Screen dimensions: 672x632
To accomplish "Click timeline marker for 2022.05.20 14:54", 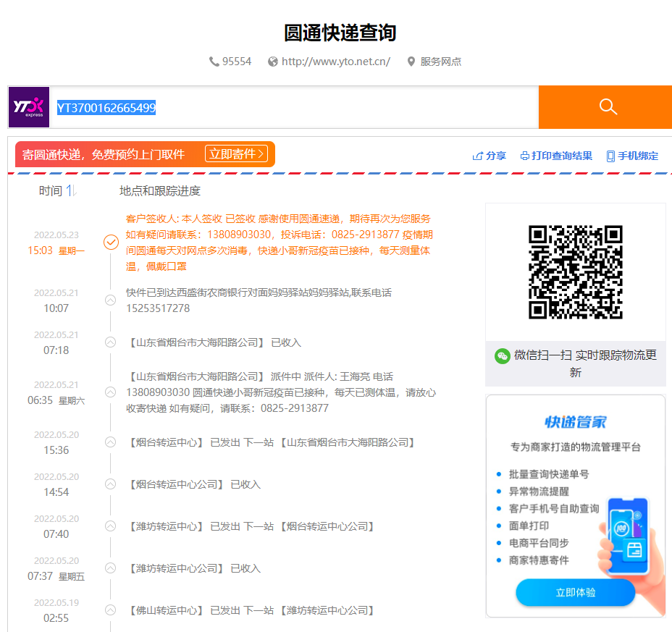I will tap(111, 484).
